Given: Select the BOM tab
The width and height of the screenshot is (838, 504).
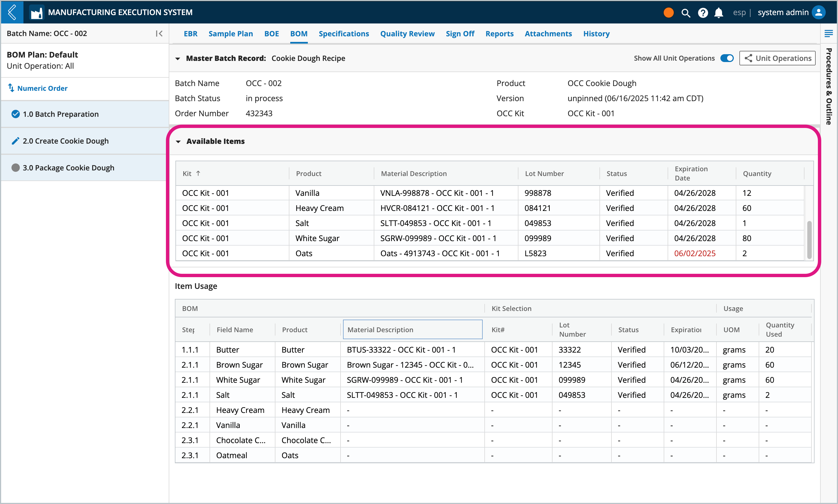Looking at the screenshot, I should 299,34.
